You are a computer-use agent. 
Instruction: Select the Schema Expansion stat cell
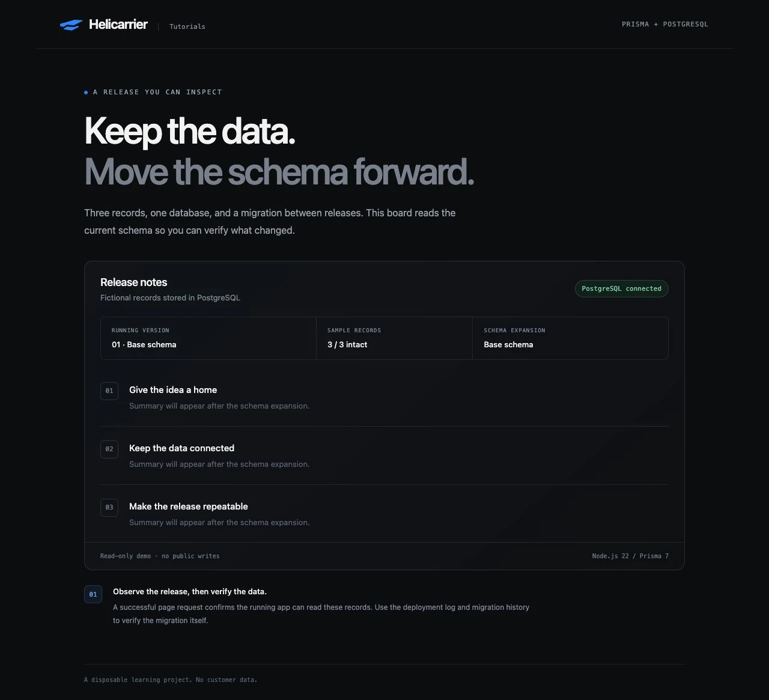click(x=570, y=338)
